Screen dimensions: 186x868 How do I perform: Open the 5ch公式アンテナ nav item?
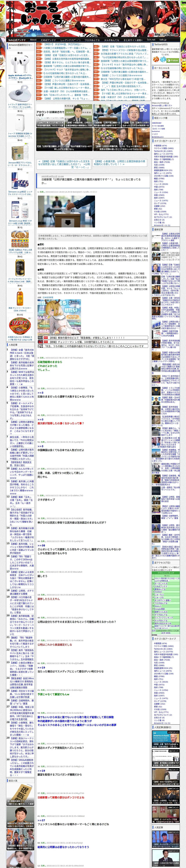[x=17, y=40]
